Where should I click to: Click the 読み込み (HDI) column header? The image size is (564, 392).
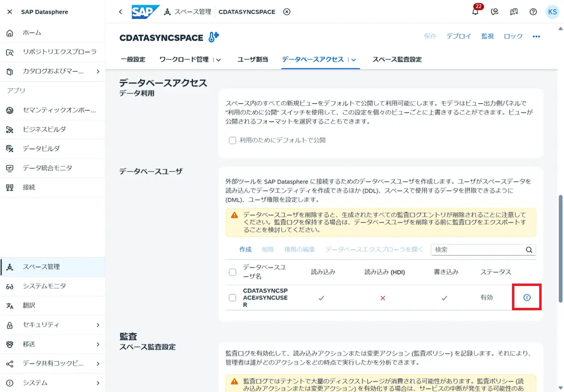tap(385, 272)
